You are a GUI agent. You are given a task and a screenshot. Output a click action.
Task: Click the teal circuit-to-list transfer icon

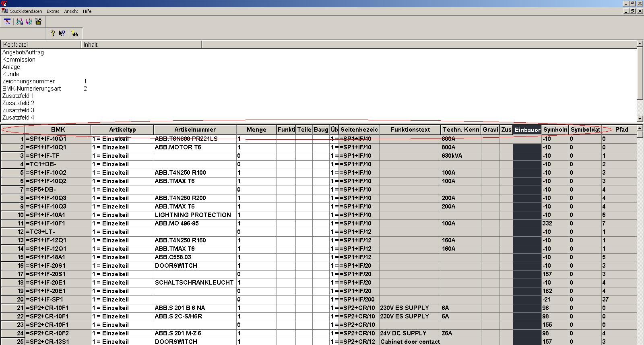pyautogui.click(x=20, y=21)
